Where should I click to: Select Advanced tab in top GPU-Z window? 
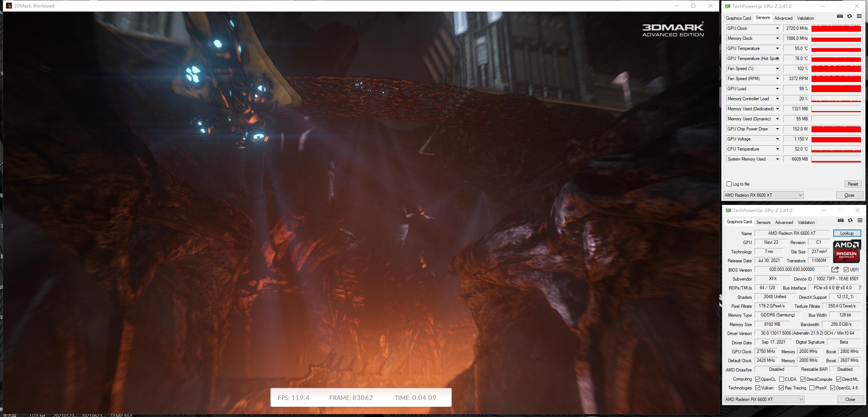point(783,18)
